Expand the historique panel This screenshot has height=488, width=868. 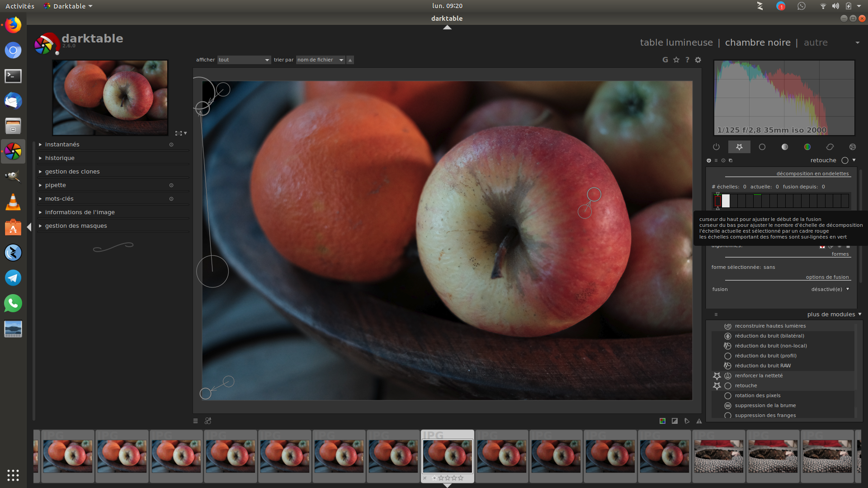click(x=60, y=158)
